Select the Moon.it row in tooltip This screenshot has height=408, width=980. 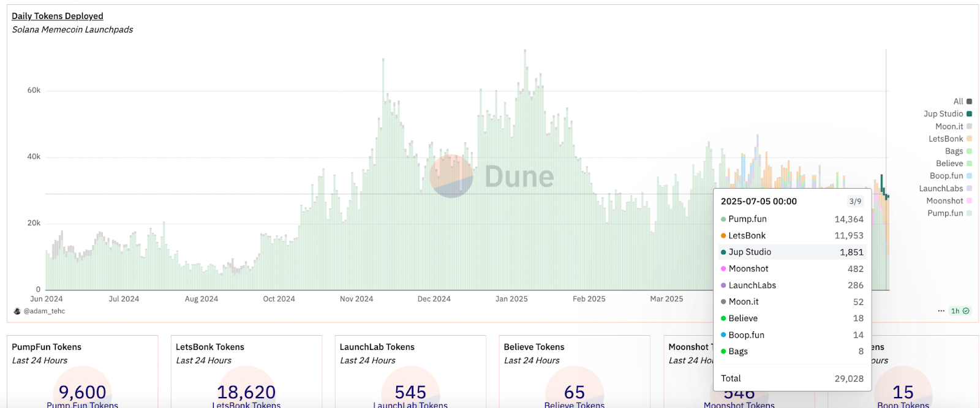[792, 302]
